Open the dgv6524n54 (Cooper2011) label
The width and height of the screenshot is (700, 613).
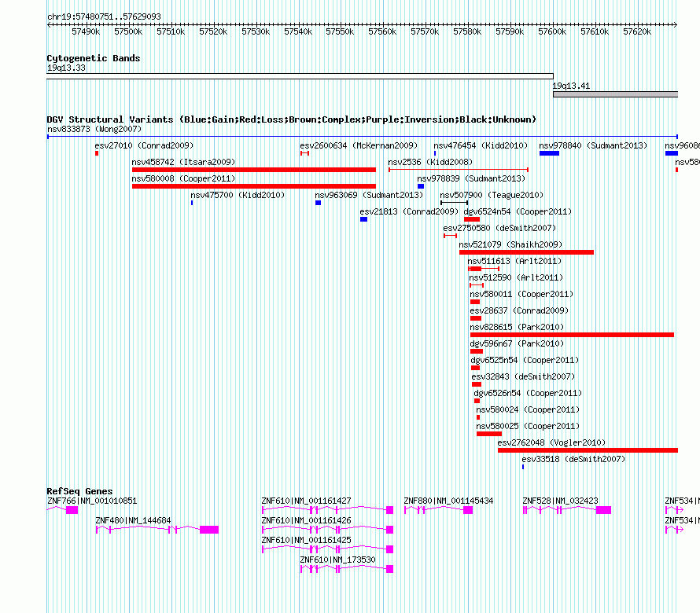[518, 212]
